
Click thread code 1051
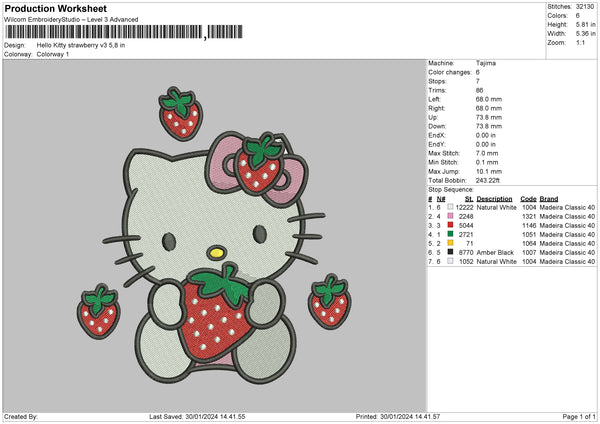click(529, 235)
